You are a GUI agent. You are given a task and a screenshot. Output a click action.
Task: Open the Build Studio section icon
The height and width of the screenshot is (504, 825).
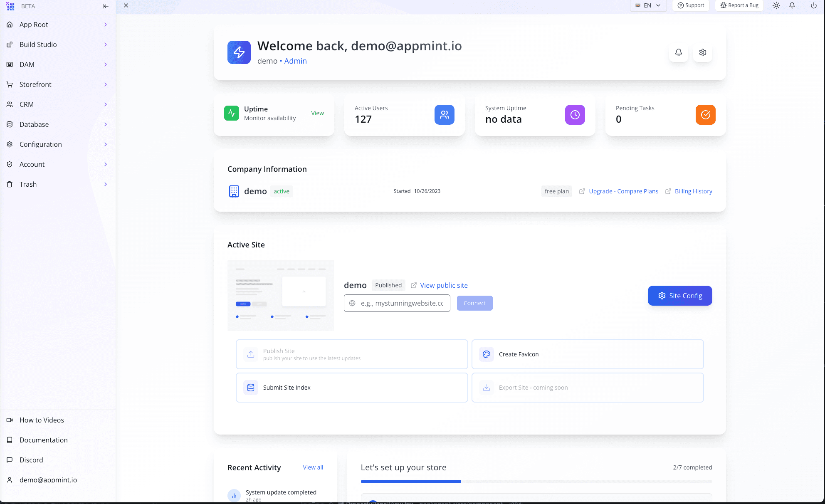(x=10, y=44)
